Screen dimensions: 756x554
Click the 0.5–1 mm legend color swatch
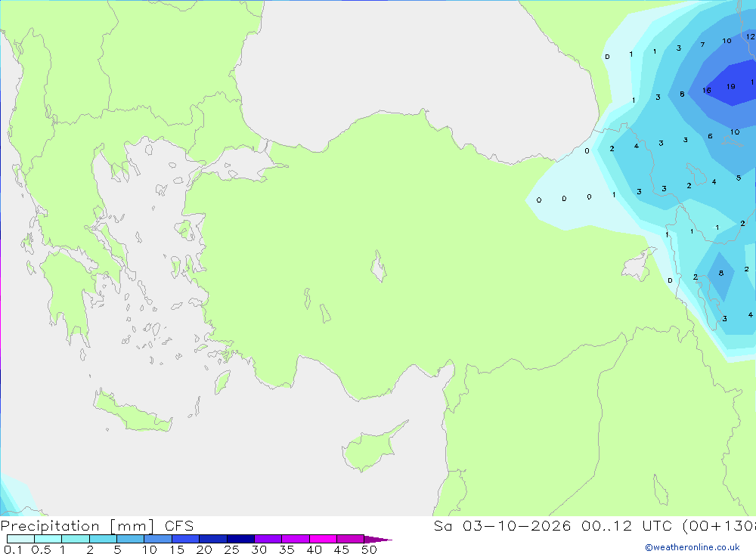click(48, 539)
